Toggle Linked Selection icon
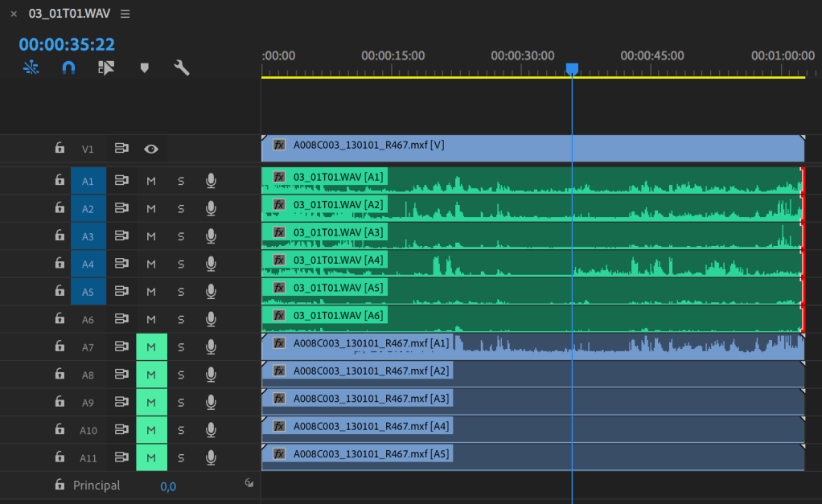Viewport: 822px width, 504px height. coord(106,68)
